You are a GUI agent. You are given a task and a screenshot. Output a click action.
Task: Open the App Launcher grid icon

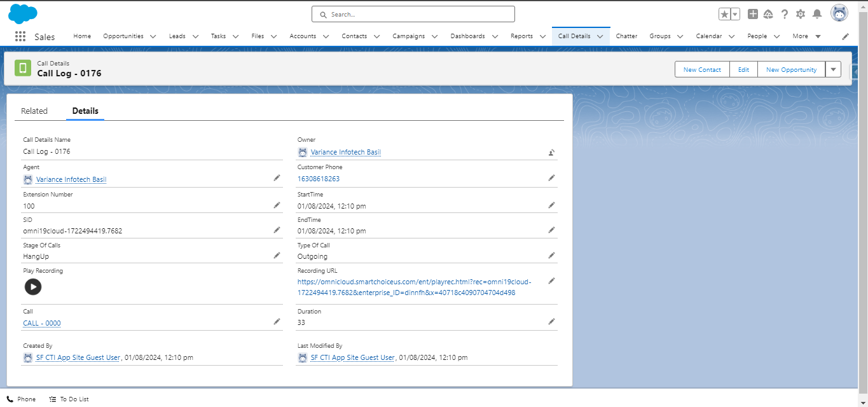[20, 36]
